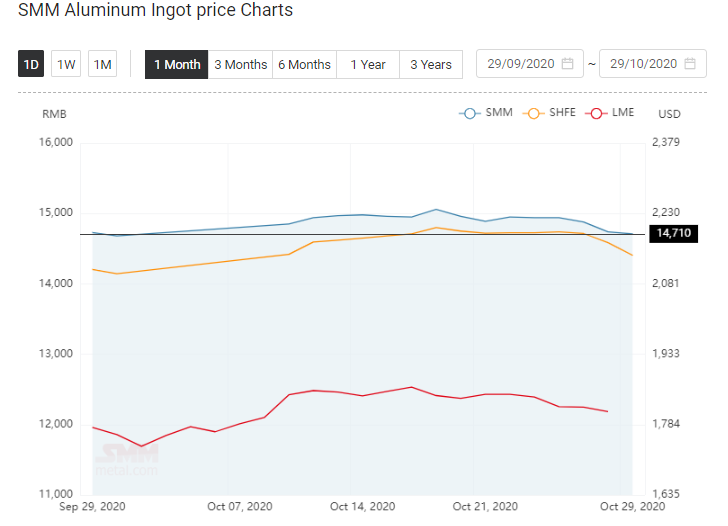Click the start date field 29/09/2020
The image size is (728, 526).
[x=530, y=64]
